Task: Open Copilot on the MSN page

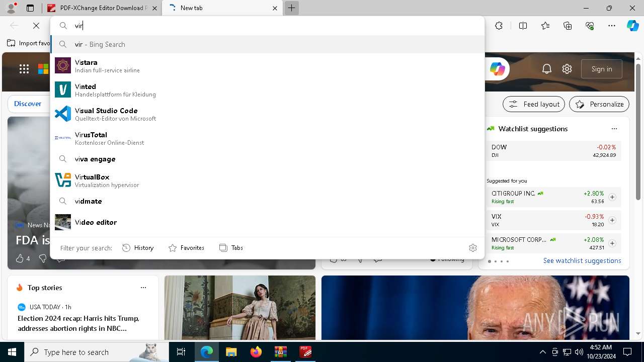Action: [x=498, y=69]
